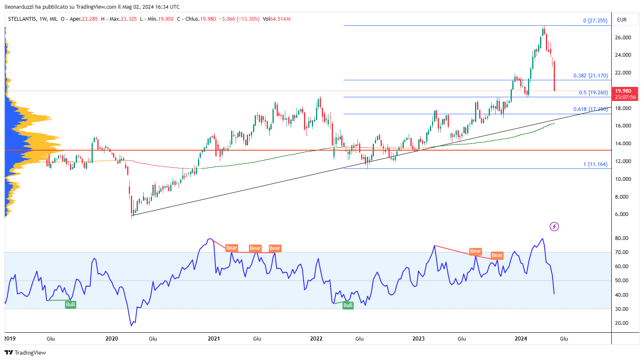Click the middle Bear label on 2021 RSI
Viewport: 644px width, 360px height.
(255, 248)
